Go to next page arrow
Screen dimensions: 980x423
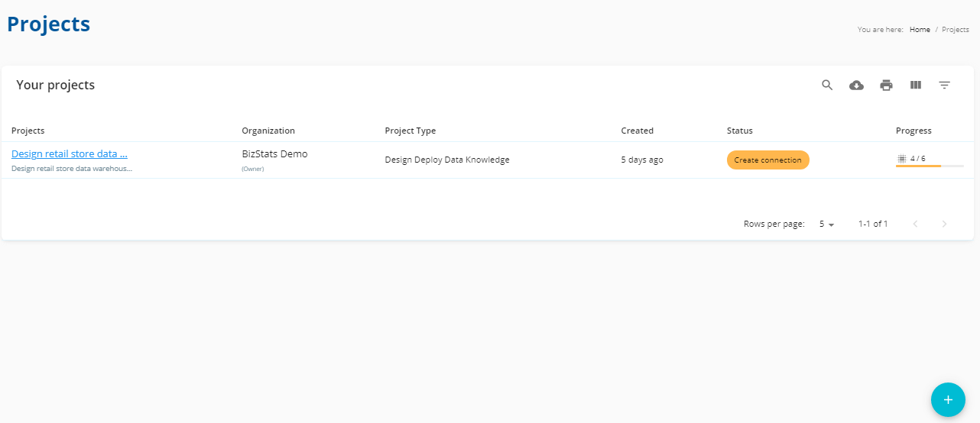(x=944, y=224)
